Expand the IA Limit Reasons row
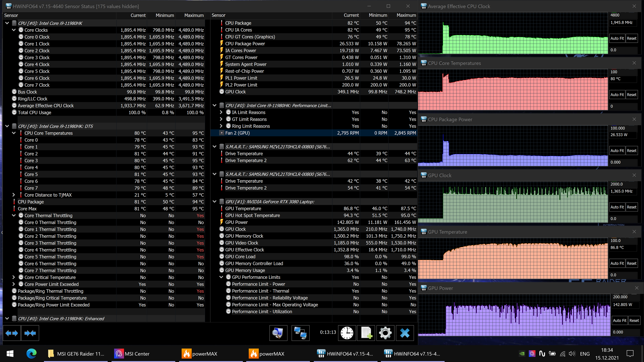This screenshot has height=362, width=644. tap(221, 112)
